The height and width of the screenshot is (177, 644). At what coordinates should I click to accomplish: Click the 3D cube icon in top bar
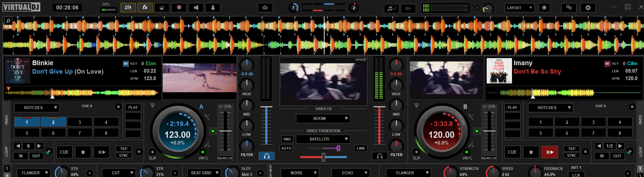tap(265, 7)
